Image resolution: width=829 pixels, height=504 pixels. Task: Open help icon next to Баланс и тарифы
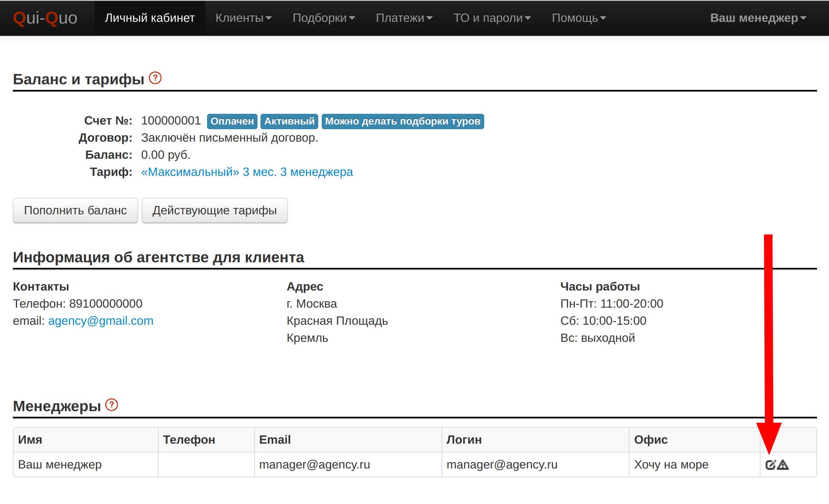click(x=155, y=78)
